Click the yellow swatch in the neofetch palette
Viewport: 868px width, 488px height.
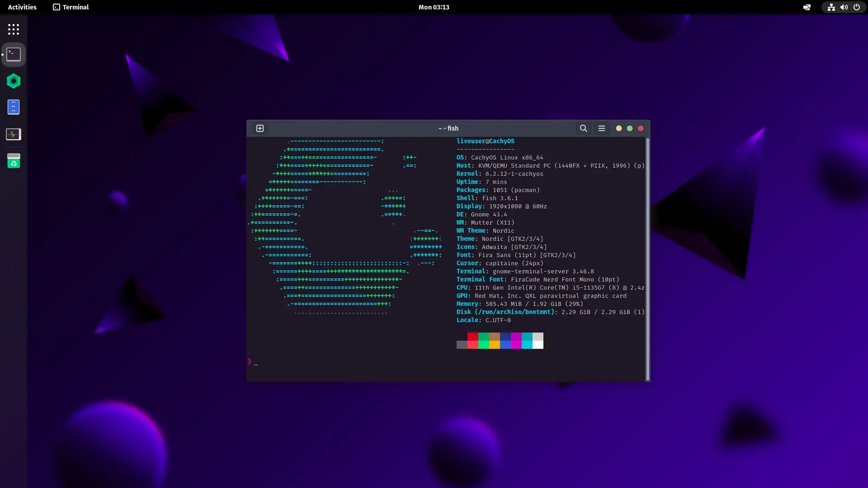pyautogui.click(x=495, y=345)
